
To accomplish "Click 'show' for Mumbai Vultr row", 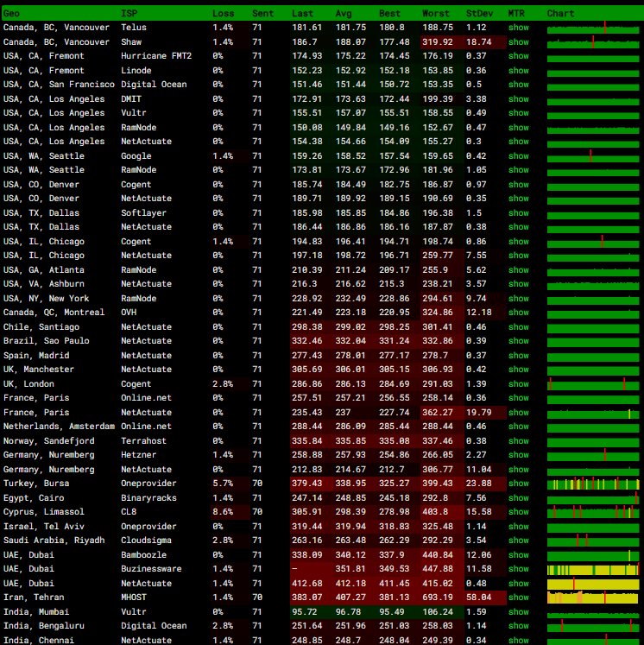I will pyautogui.click(x=518, y=612).
